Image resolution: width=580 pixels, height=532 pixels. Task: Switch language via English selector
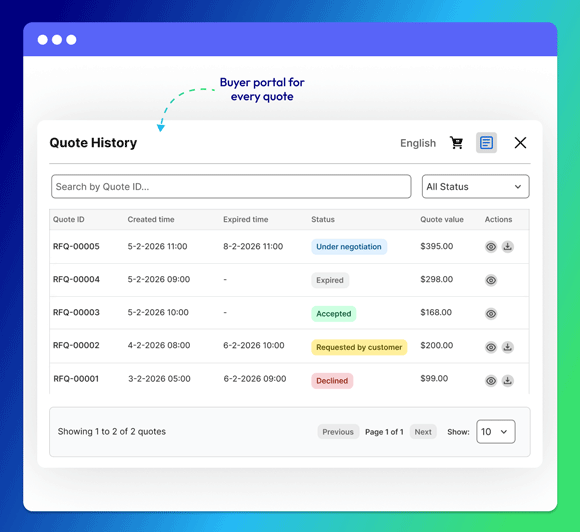[x=418, y=143]
